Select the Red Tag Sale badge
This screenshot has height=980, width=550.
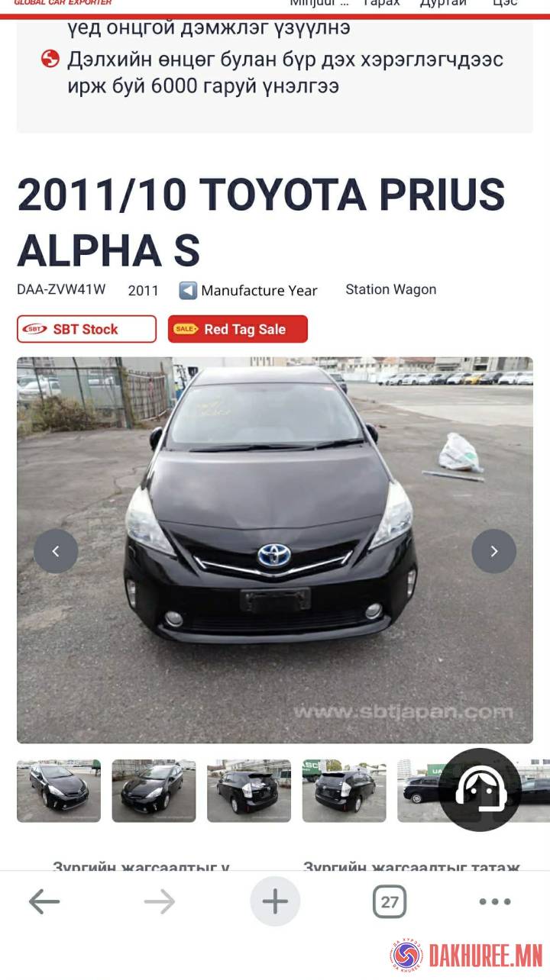(x=238, y=329)
